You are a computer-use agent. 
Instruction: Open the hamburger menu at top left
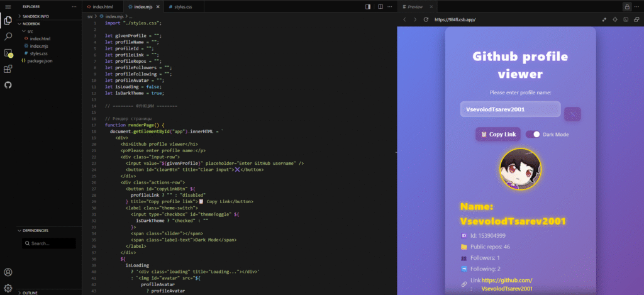click(8, 6)
